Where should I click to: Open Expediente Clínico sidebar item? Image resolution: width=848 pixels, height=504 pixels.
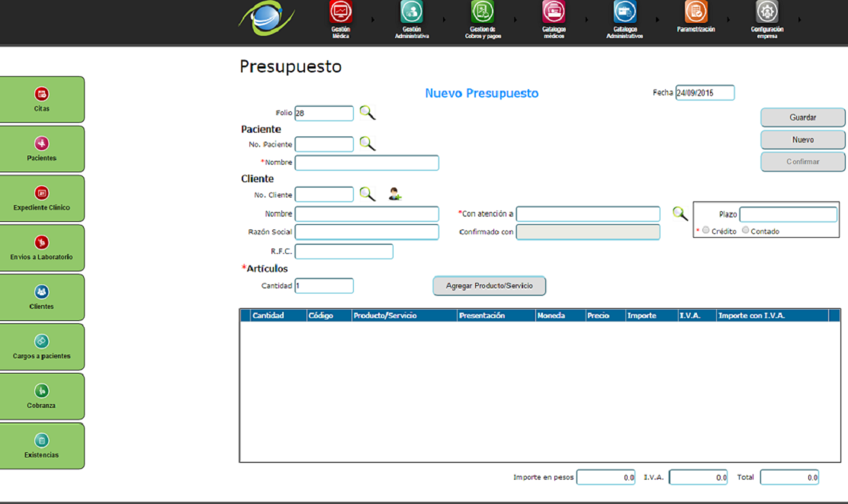pyautogui.click(x=42, y=198)
